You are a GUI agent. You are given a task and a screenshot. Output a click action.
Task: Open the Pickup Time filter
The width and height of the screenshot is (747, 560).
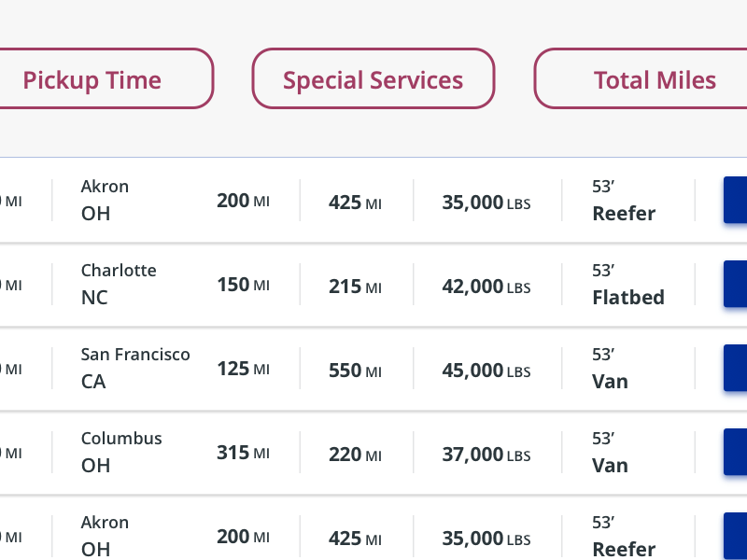(x=93, y=79)
